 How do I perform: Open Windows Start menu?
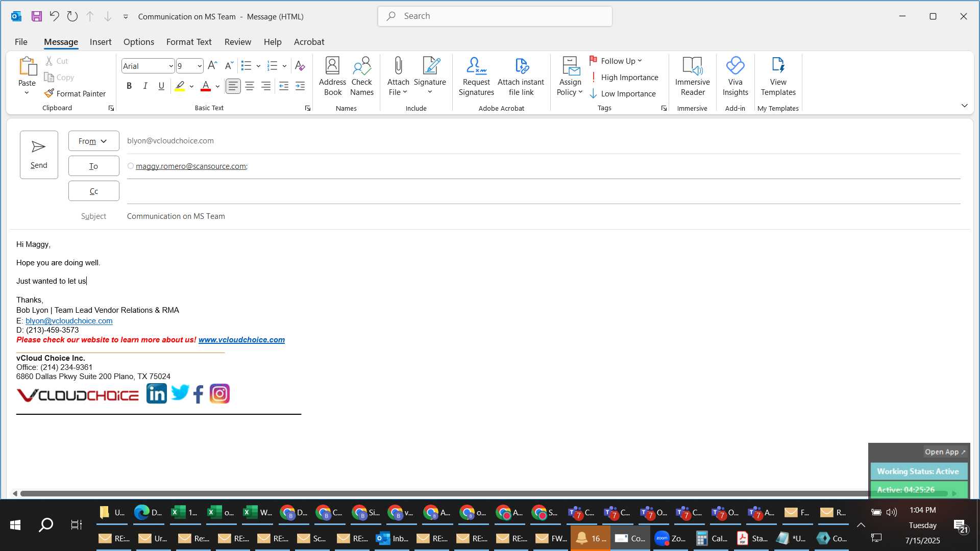coord(15,524)
